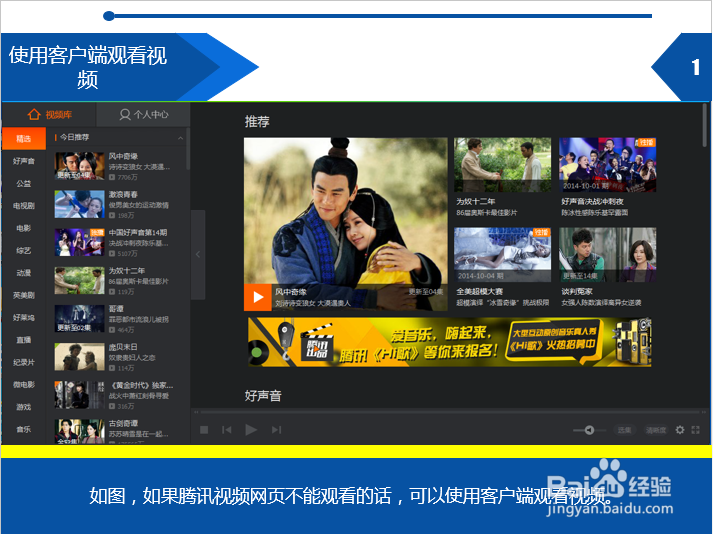This screenshot has width=713, height=534.
Task: Click the 好声音决战冲刺夜 title link
Action: [592, 202]
